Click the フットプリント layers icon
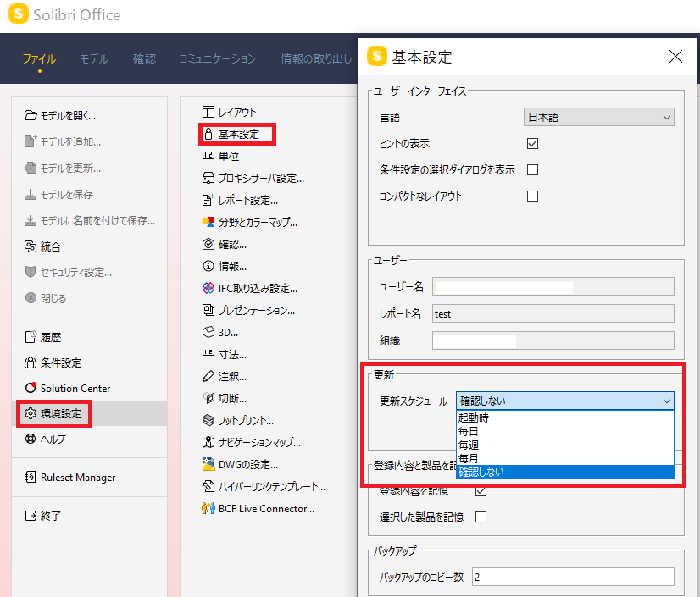 (x=208, y=420)
